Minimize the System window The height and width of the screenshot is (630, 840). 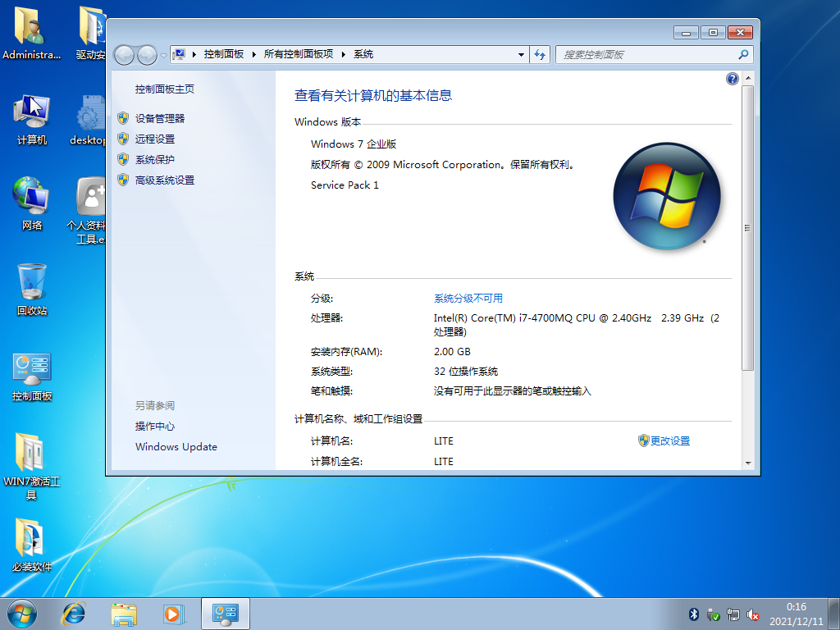[687, 33]
